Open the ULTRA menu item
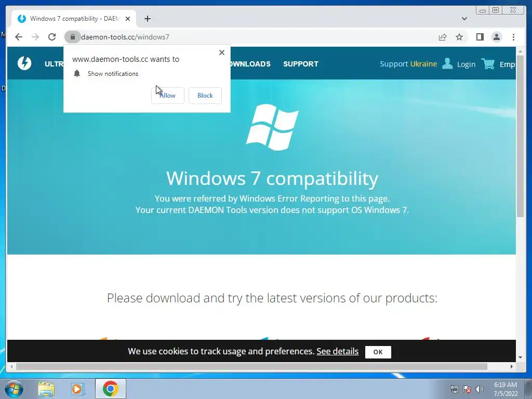This screenshot has width=532, height=399. pyautogui.click(x=54, y=64)
